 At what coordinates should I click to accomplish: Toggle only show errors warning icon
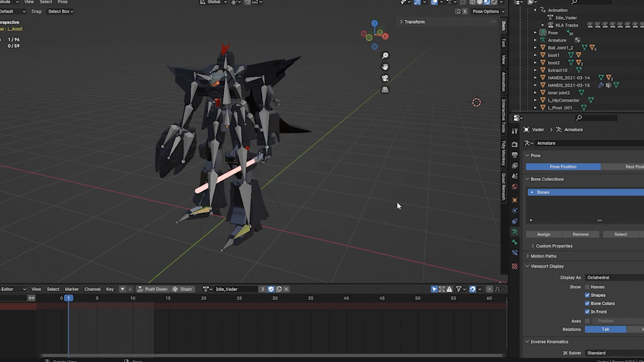point(449,289)
